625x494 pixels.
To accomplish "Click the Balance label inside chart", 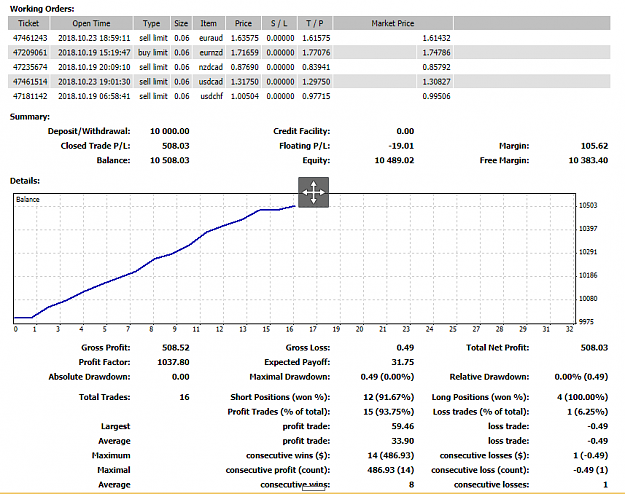I will click(x=28, y=199).
